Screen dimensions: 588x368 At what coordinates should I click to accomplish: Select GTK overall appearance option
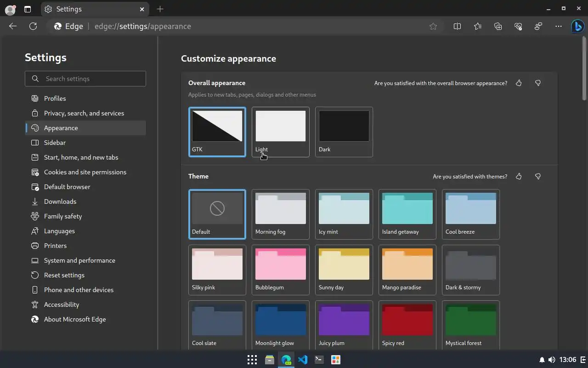[x=217, y=132]
